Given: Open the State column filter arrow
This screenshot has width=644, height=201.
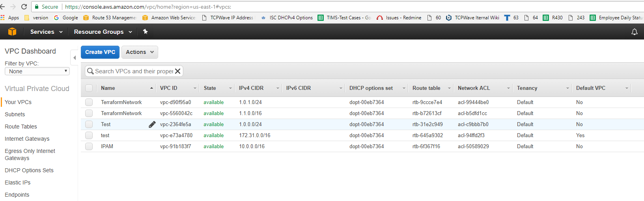Looking at the screenshot, I should point(230,88).
